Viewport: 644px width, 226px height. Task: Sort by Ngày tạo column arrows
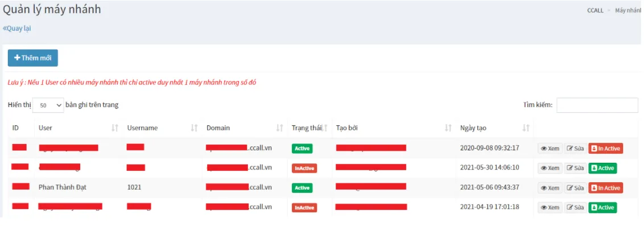click(526, 128)
